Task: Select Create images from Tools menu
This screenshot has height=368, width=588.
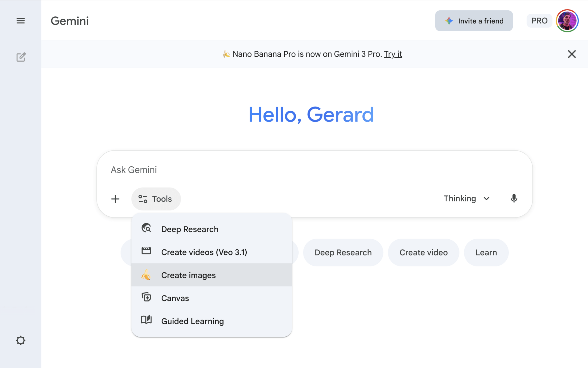Action: 188,275
